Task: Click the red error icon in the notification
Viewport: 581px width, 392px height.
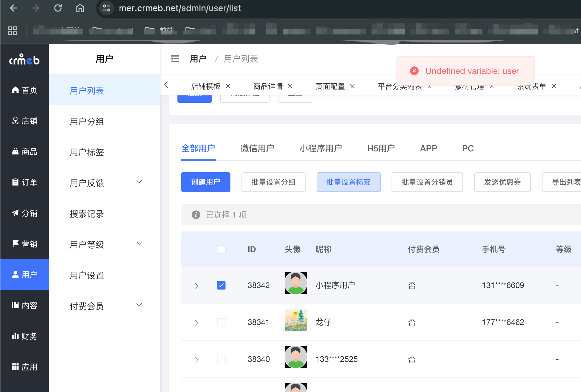Action: click(x=414, y=71)
